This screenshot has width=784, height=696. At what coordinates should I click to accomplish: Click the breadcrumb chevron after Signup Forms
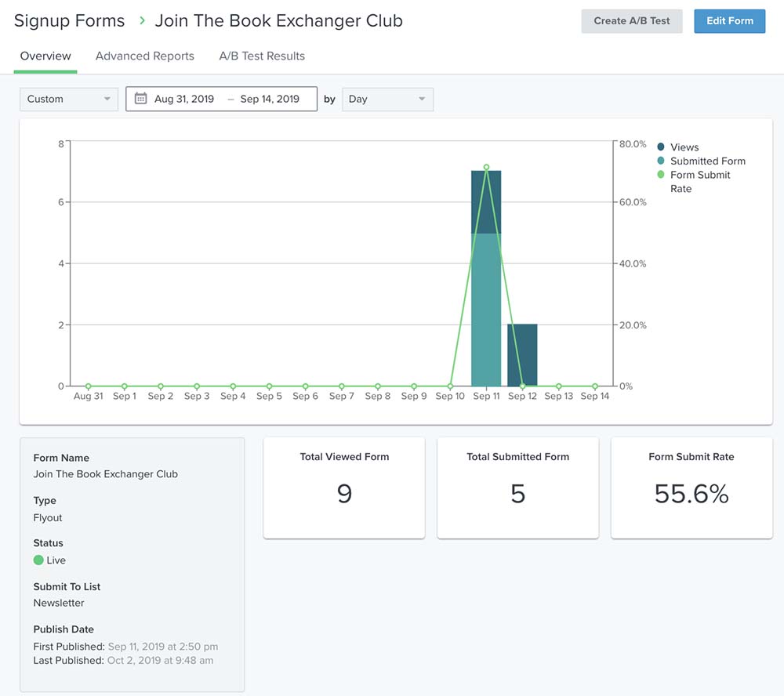tap(141, 21)
